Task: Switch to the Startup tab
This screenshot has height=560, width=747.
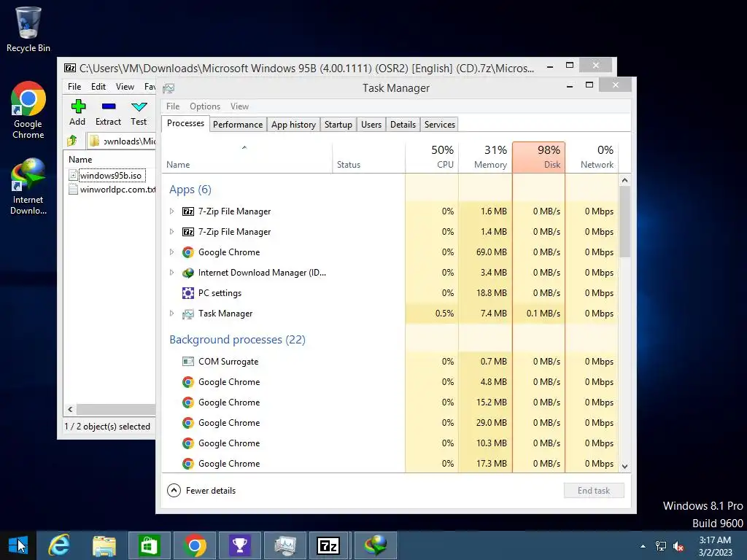Action: coord(338,124)
